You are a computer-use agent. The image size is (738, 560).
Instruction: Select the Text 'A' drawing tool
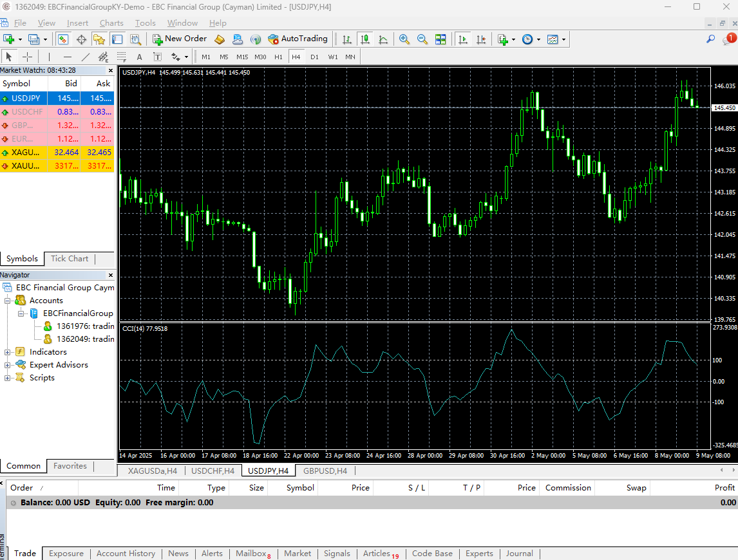click(x=139, y=57)
